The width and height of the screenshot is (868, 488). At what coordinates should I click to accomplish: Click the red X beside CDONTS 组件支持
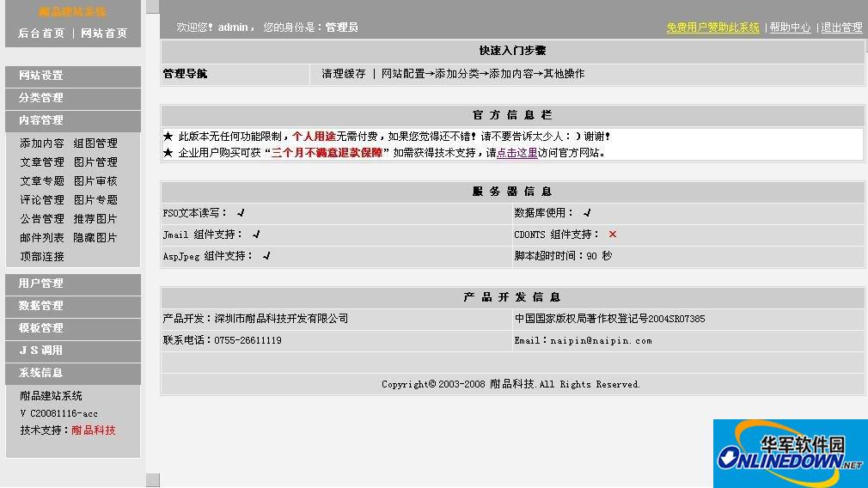pos(612,234)
